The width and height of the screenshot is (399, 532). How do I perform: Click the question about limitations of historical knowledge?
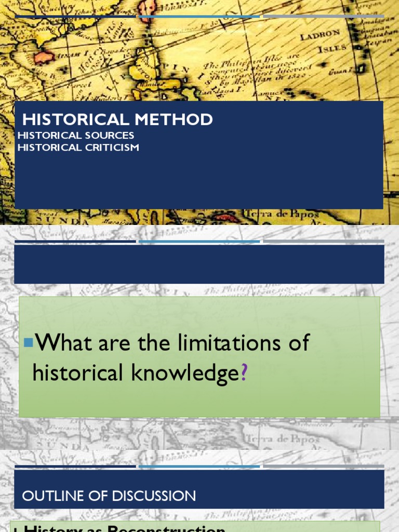(170, 357)
